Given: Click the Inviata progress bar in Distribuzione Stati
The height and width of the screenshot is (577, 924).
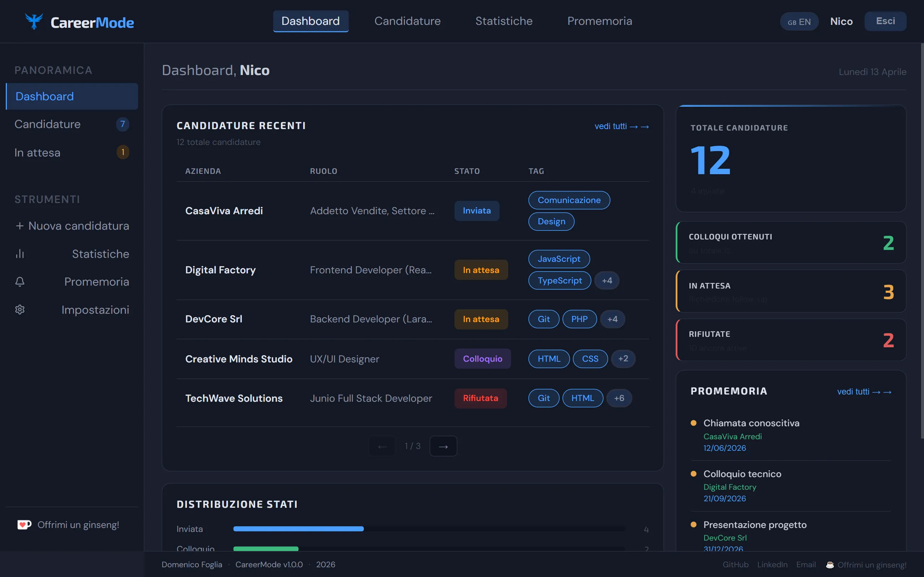Looking at the screenshot, I should pyautogui.click(x=298, y=529).
